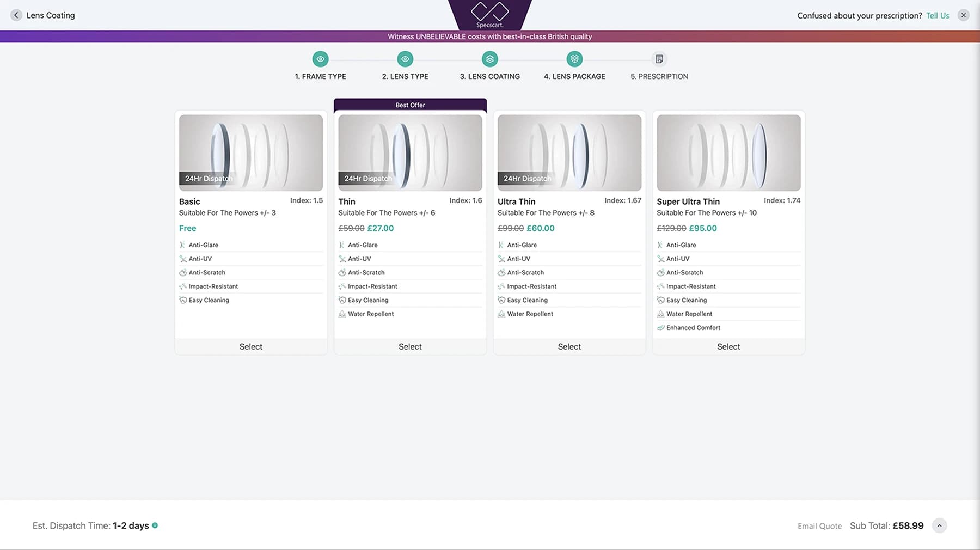Click the Super Ultra Thin lens image

tap(728, 152)
